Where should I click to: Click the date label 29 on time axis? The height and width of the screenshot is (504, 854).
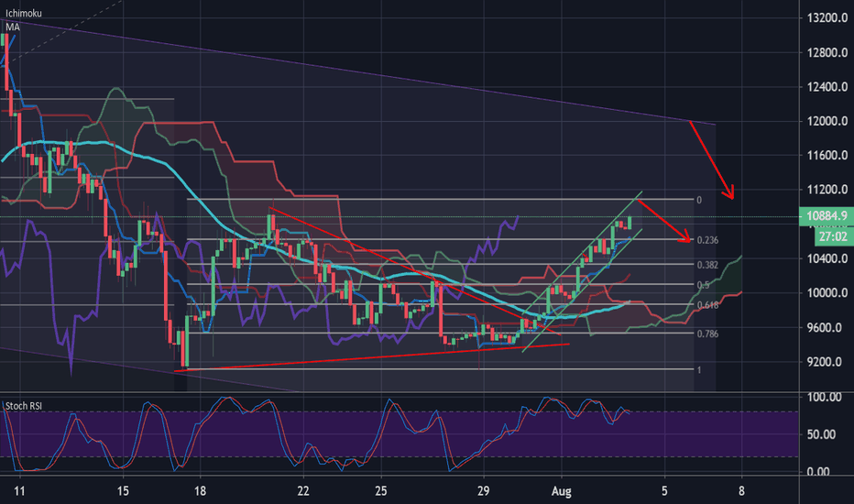484,491
